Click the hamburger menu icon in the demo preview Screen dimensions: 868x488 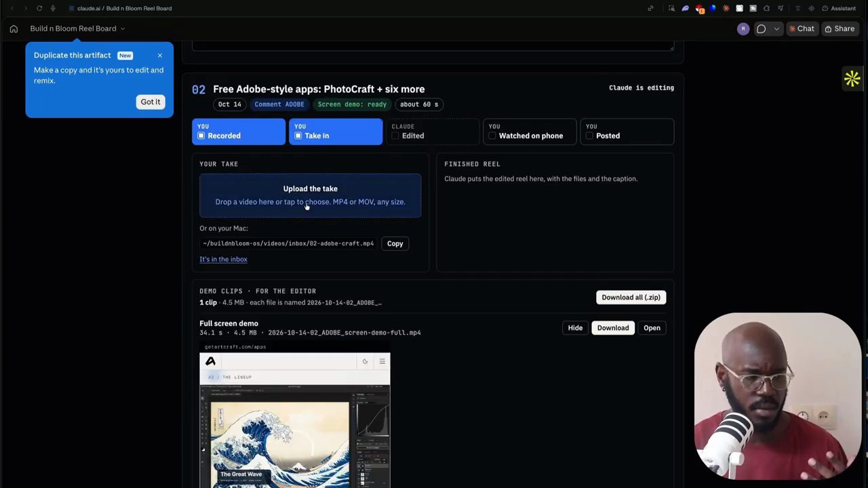click(382, 362)
